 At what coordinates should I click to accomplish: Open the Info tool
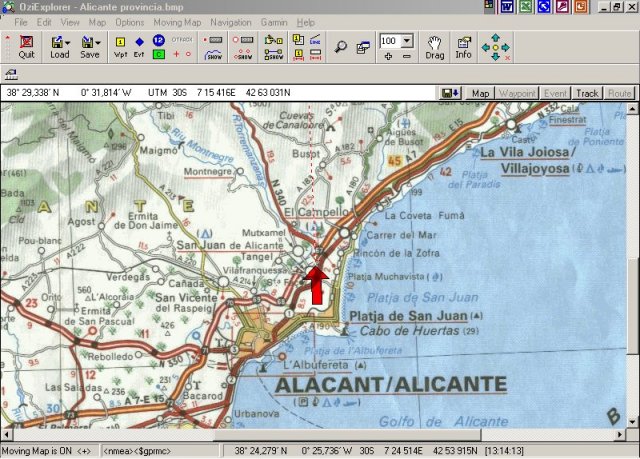(464, 47)
